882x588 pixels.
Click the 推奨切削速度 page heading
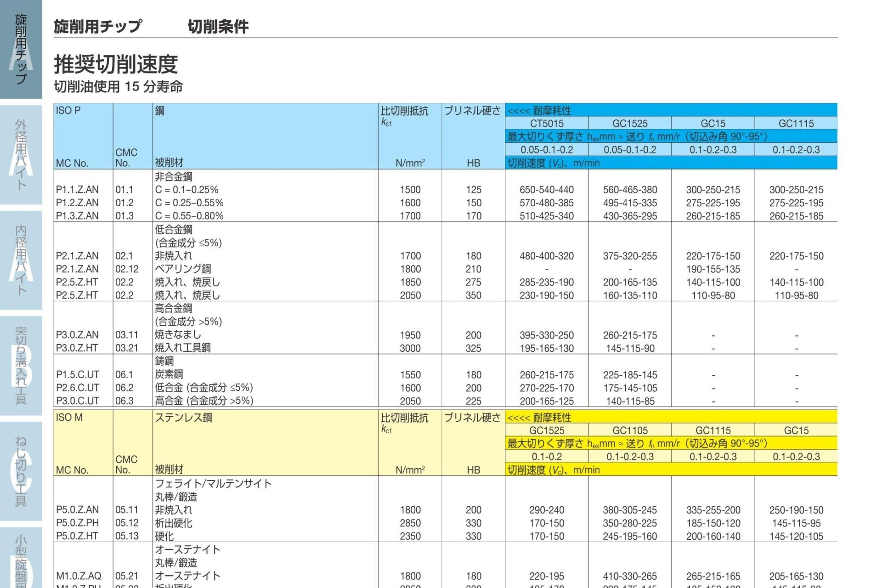pyautogui.click(x=116, y=64)
